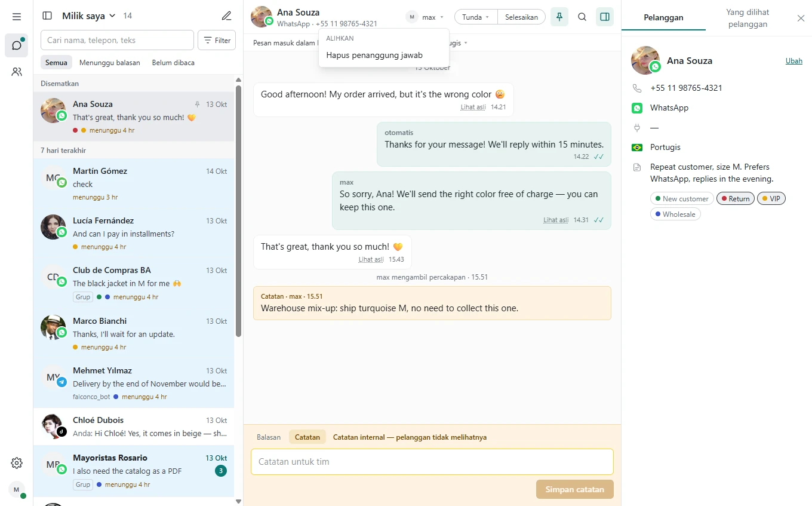Switch to the Balasan reply tab
The image size is (812, 506).
tap(269, 437)
